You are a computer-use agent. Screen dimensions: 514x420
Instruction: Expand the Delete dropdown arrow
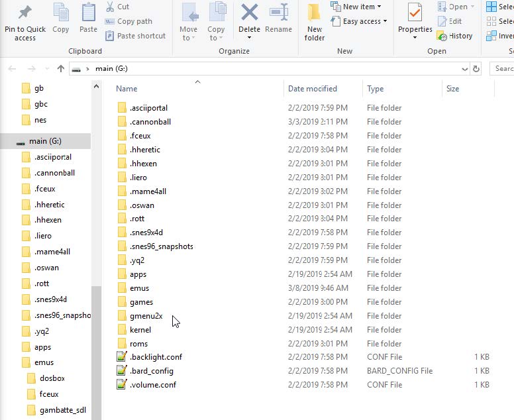[250, 37]
